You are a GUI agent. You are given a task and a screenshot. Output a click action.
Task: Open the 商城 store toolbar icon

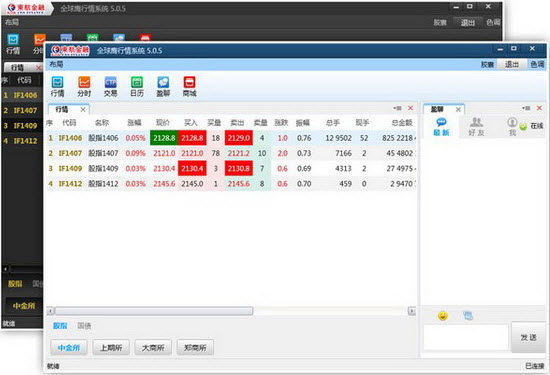pyautogui.click(x=189, y=86)
